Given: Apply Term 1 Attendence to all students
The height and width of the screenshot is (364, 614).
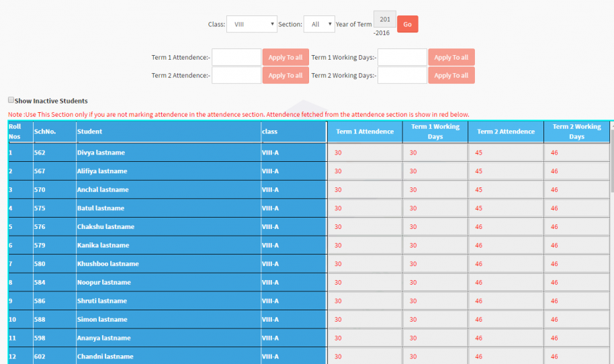Looking at the screenshot, I should [286, 57].
